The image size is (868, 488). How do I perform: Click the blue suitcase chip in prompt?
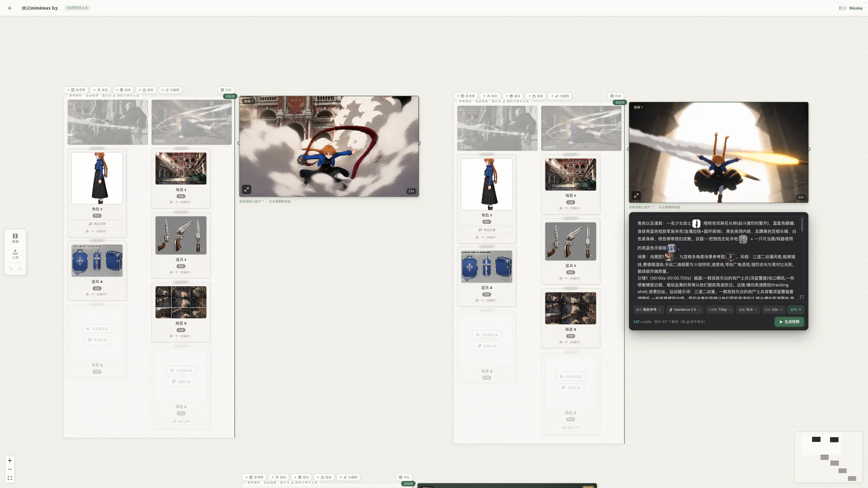point(671,248)
